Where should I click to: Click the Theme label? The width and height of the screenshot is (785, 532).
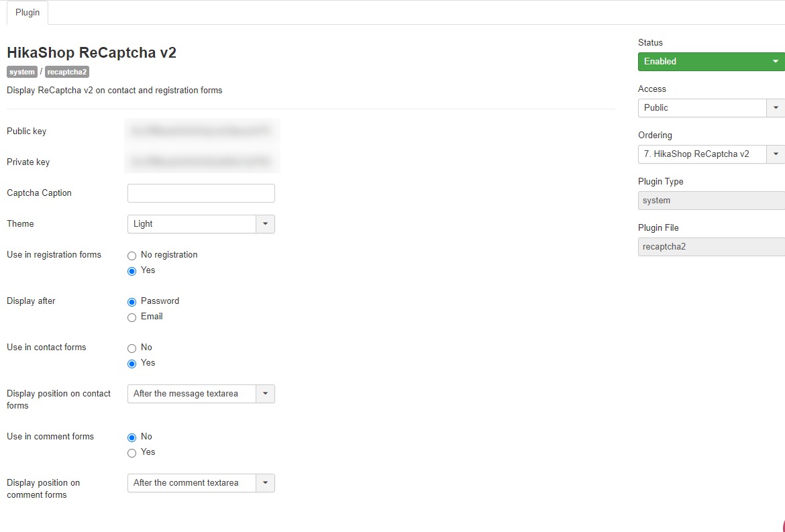click(21, 223)
